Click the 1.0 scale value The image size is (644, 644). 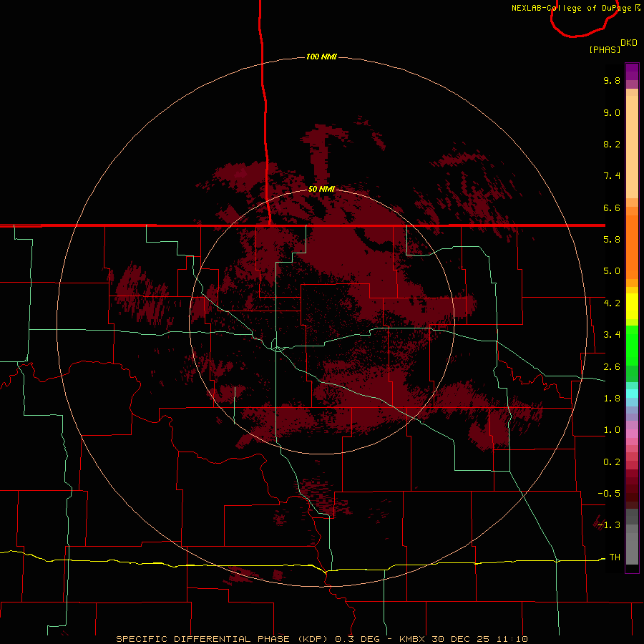pos(612,430)
